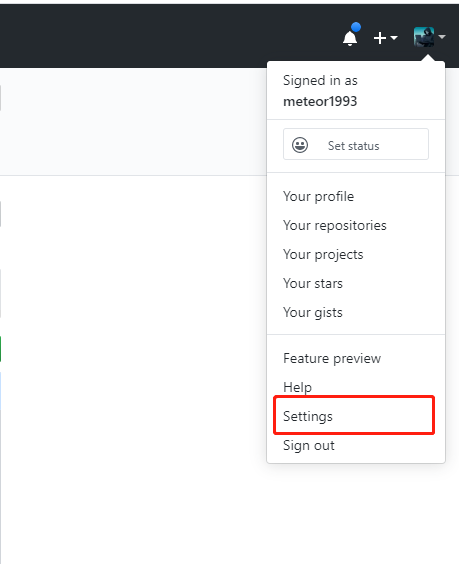This screenshot has width=459, height=564.
Task: Choose Help in the user menu
Action: tap(297, 387)
